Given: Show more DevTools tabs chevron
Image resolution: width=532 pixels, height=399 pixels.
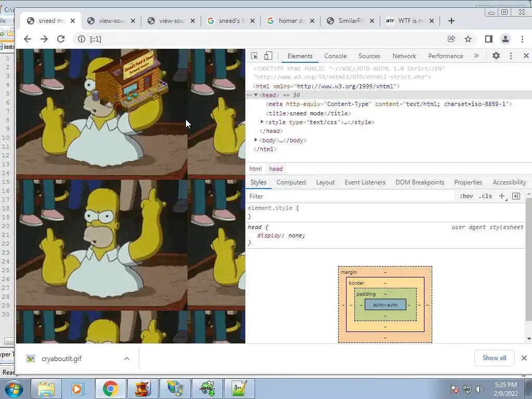Looking at the screenshot, I should (x=476, y=56).
